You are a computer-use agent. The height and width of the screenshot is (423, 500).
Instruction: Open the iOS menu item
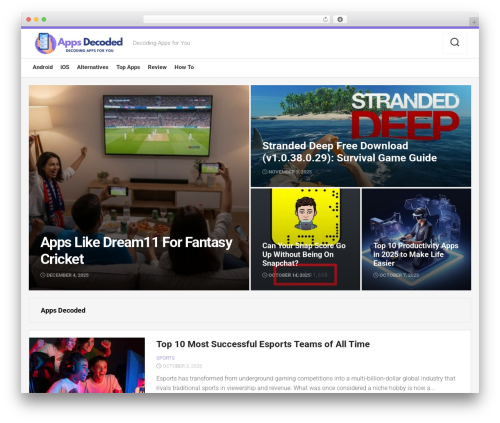pos(65,67)
